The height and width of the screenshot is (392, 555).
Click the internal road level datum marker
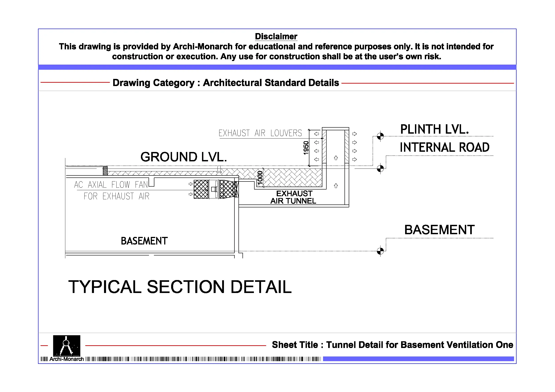coord(380,168)
